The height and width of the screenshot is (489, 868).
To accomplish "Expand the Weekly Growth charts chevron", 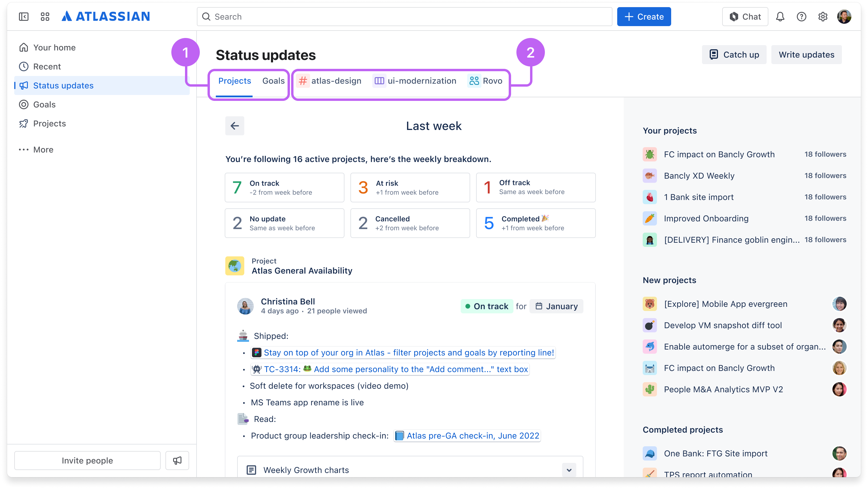I will pyautogui.click(x=569, y=470).
